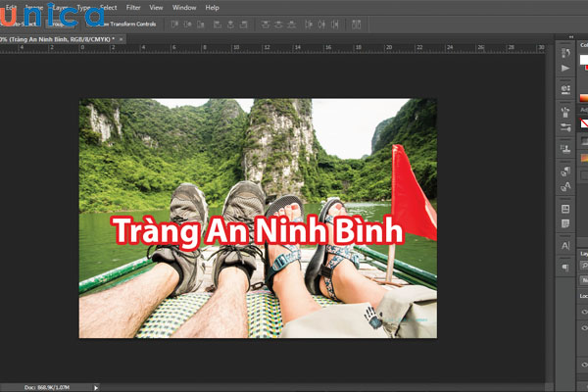Open the Brush Presets panel icon
Viewport: 588px width, 392px height.
565,112
